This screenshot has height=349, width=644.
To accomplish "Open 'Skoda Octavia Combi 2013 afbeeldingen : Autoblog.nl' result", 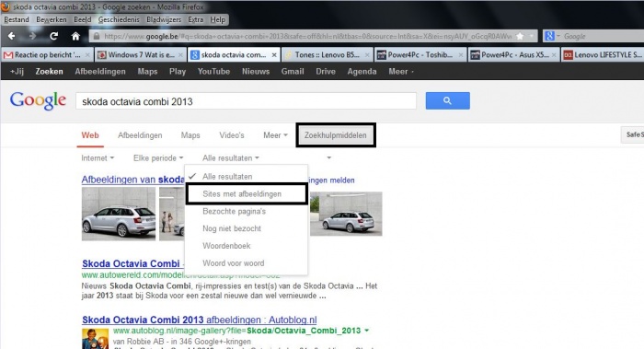I will click(200, 320).
